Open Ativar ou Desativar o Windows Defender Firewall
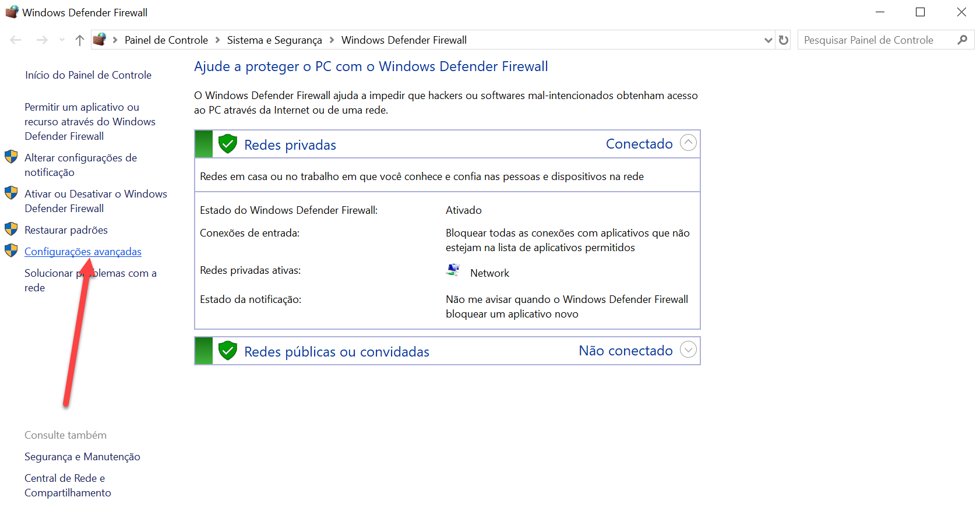Viewport: 980px width, 515px height. pyautogui.click(x=96, y=201)
